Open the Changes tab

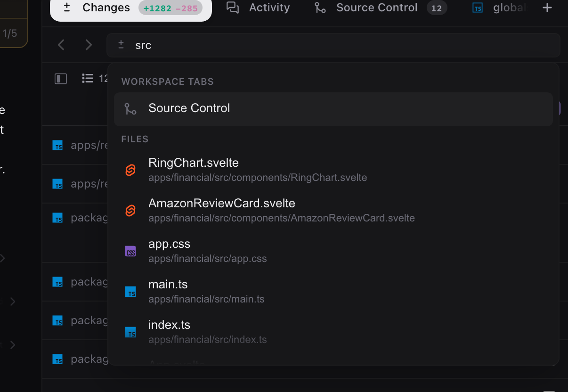tap(131, 8)
